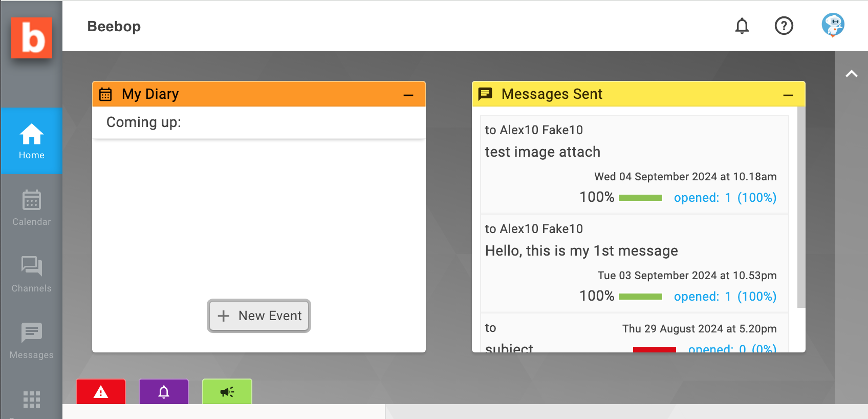868x419 pixels.
Task: Switch to the Calendar section
Action: coord(32,207)
